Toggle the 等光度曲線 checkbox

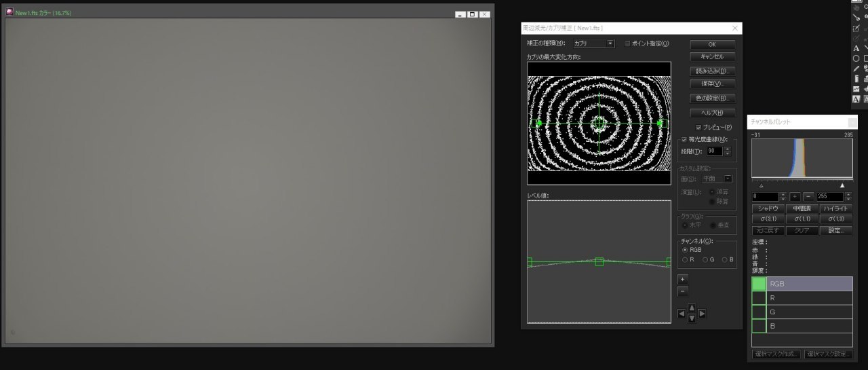[x=684, y=139]
